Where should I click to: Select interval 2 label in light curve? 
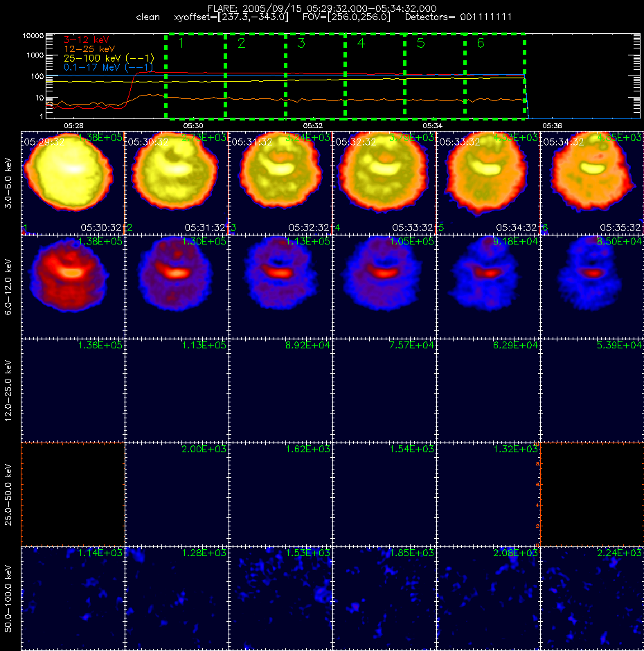241,43
